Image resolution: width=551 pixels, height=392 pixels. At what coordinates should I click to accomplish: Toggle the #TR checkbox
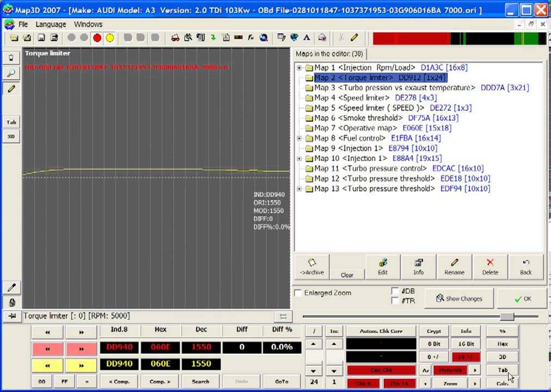(395, 301)
